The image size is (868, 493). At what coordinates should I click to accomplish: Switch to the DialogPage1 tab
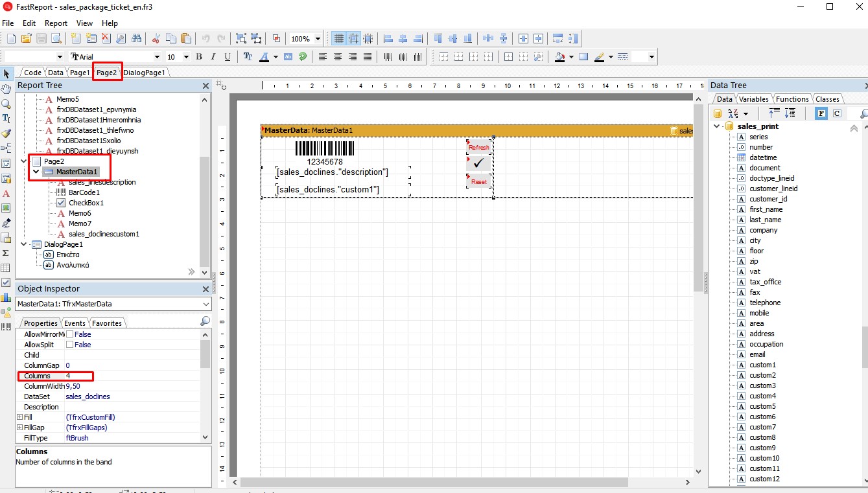(x=145, y=73)
